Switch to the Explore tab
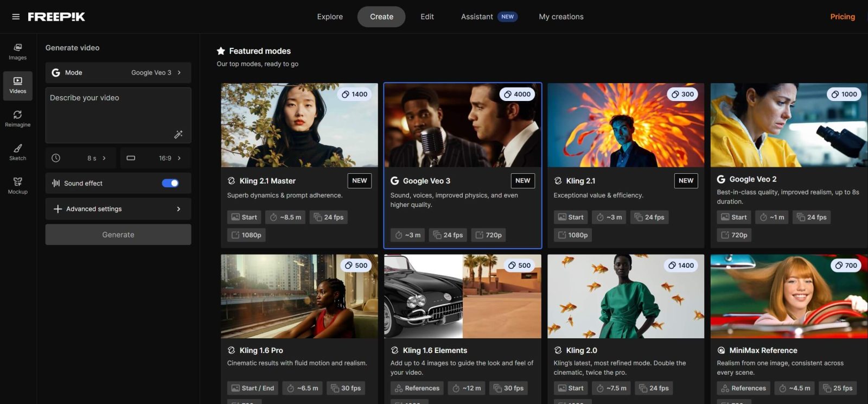868x404 pixels. tap(330, 17)
